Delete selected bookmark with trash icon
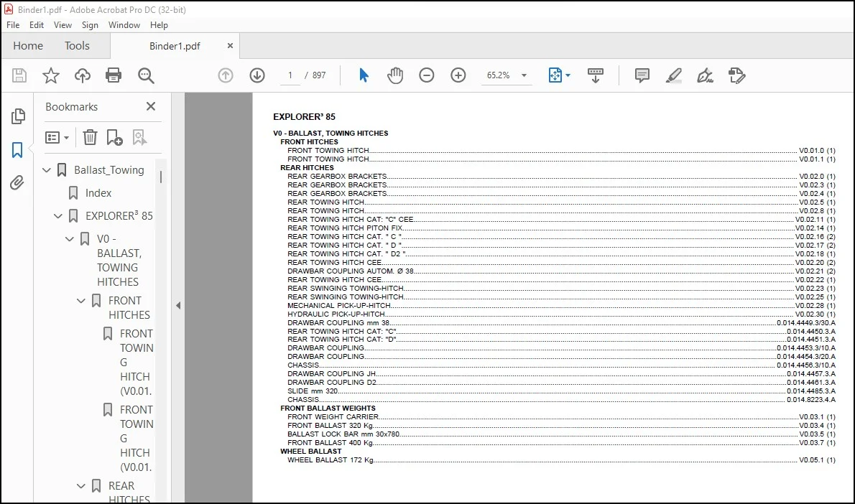 click(90, 137)
